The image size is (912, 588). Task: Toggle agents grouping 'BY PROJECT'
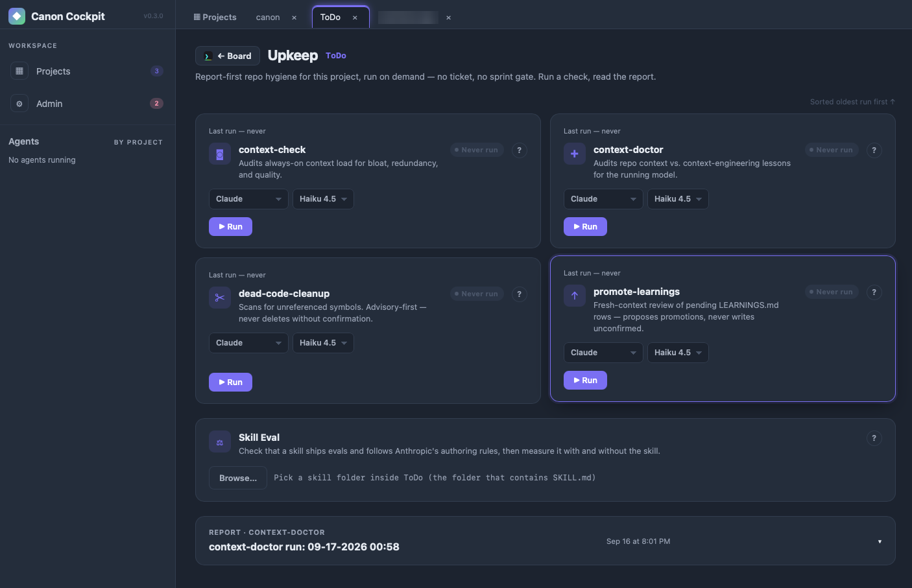tap(138, 142)
